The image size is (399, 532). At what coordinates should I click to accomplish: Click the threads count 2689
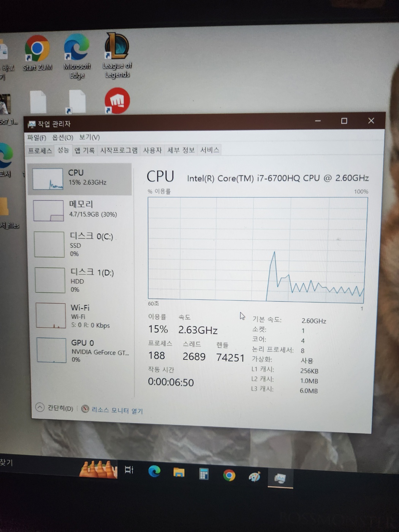pos(194,356)
